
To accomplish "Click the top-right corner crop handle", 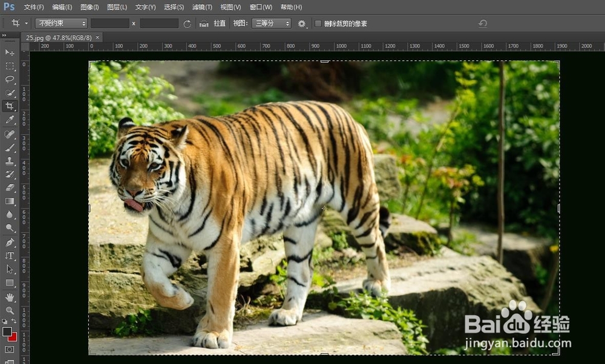I will [x=557, y=63].
